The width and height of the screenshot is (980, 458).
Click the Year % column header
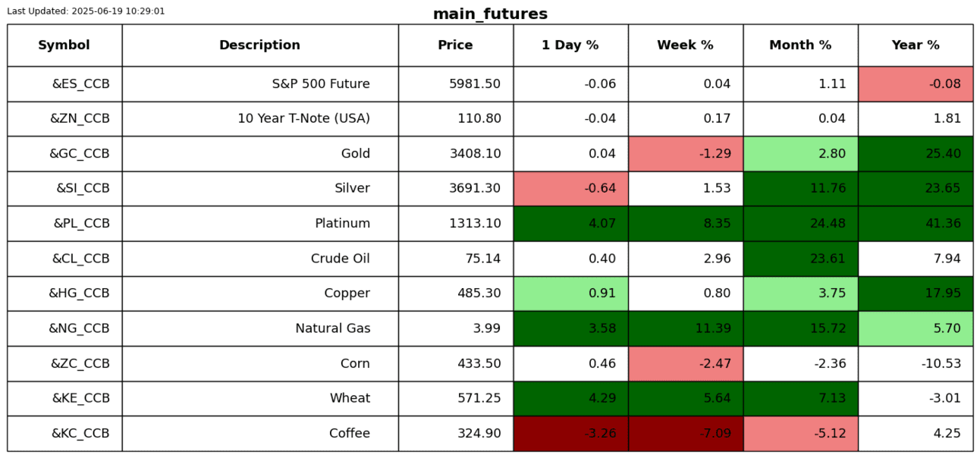[x=916, y=45]
